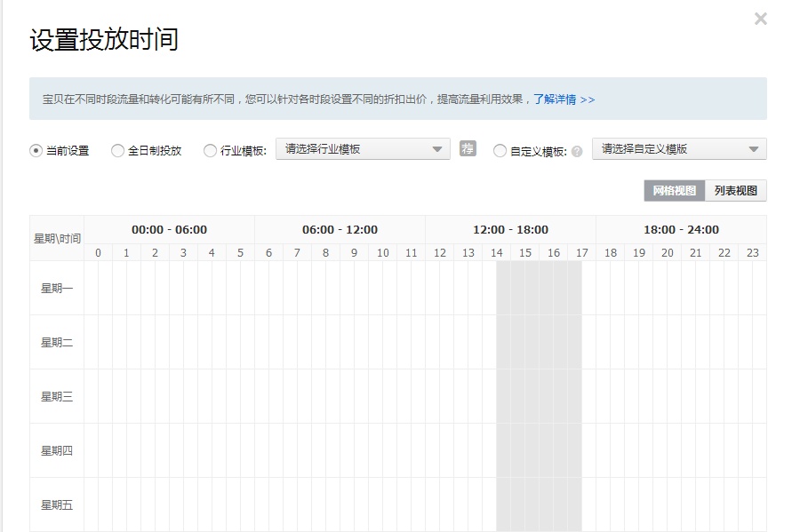This screenshot has width=792, height=532.
Task: Click the Monday hour 0 grid cell
Action: point(98,288)
